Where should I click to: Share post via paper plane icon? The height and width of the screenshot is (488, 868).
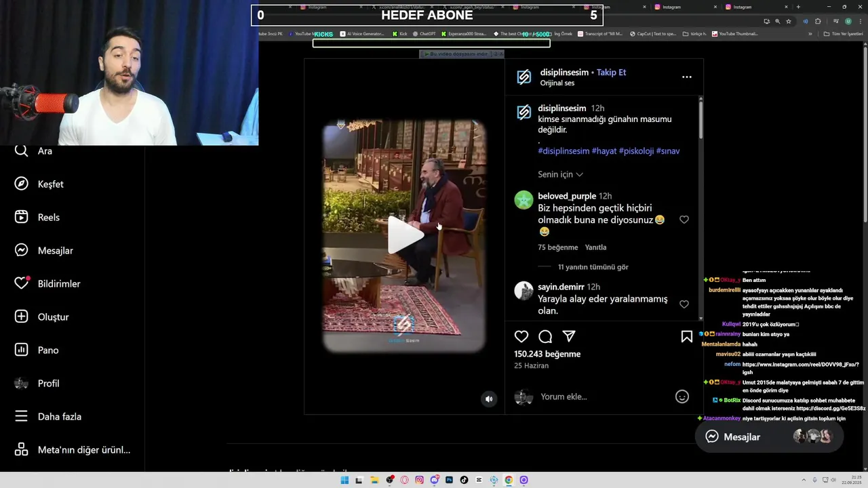[x=569, y=336]
